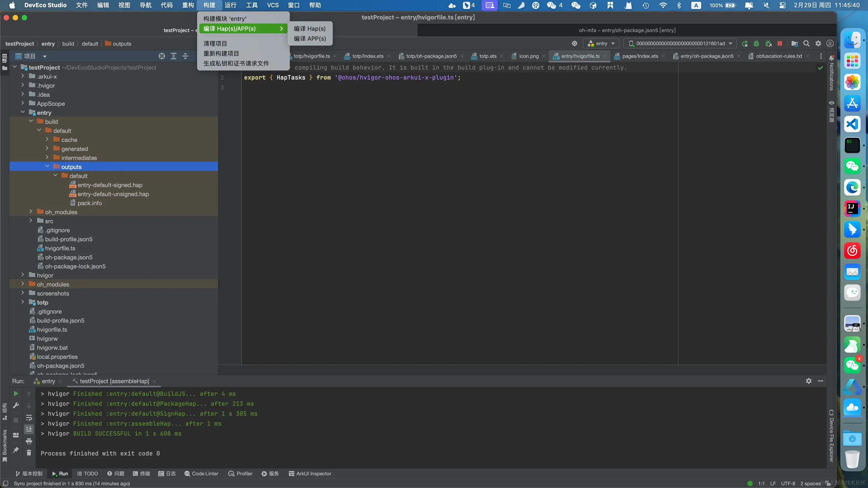Choose 编译 APP(s) submenu item
This screenshot has width=868, height=488.
pyautogui.click(x=310, y=38)
